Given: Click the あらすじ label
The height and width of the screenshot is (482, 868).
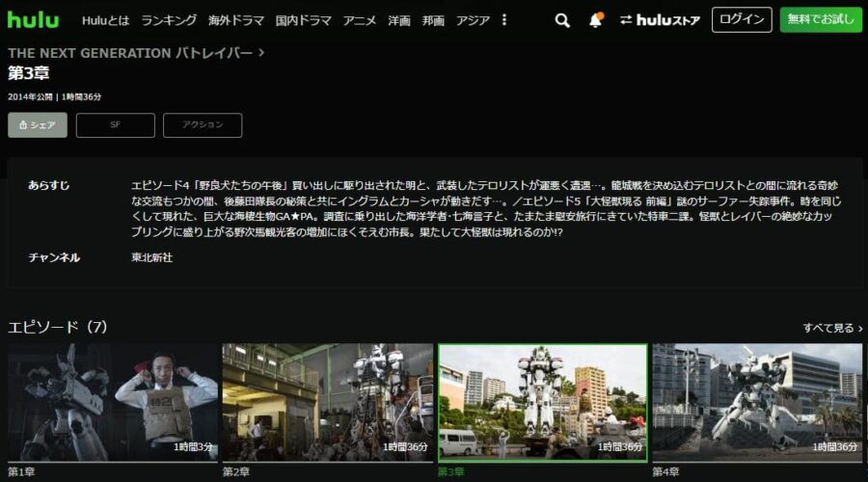Looking at the screenshot, I should (x=49, y=185).
